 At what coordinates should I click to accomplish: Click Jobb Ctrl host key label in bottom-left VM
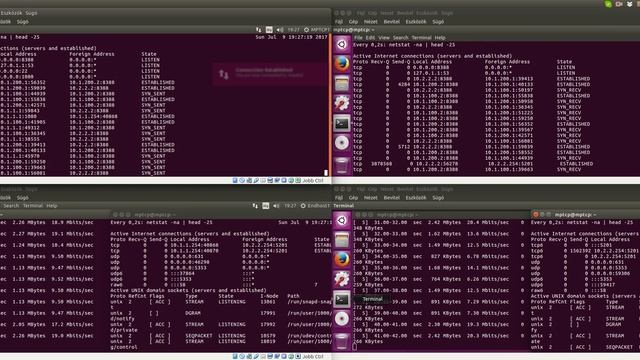click(313, 356)
